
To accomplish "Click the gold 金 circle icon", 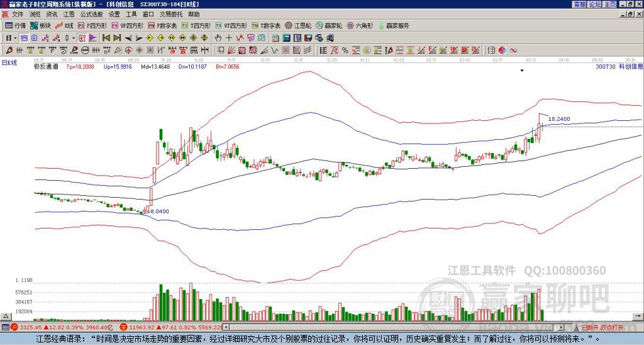I will tap(367, 50).
